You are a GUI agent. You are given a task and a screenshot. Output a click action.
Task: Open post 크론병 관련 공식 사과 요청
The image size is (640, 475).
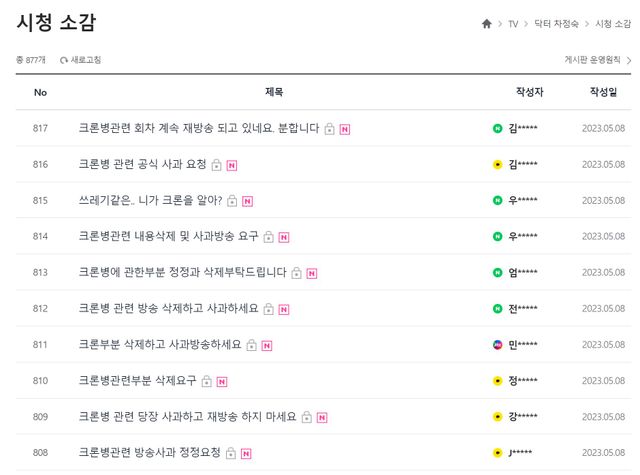click(143, 164)
